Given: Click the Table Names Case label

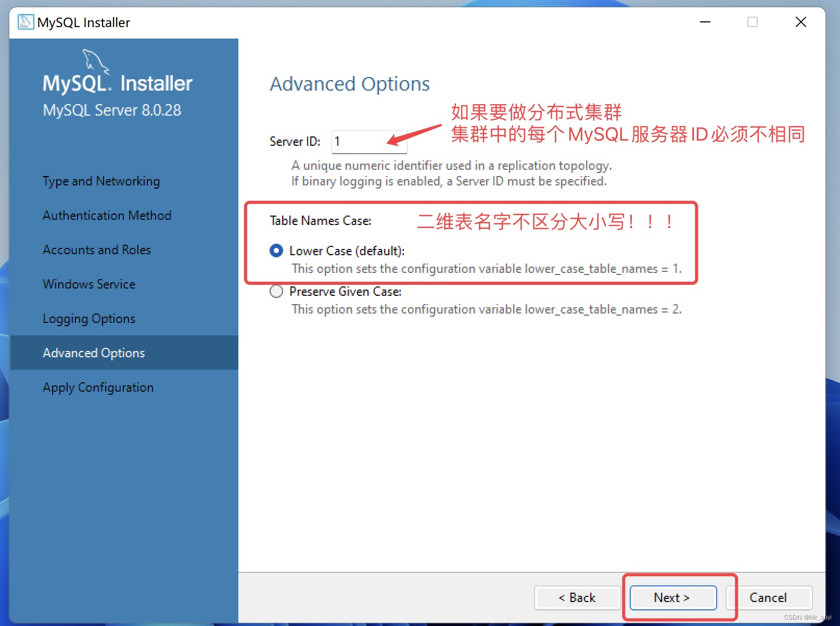Looking at the screenshot, I should [x=321, y=221].
